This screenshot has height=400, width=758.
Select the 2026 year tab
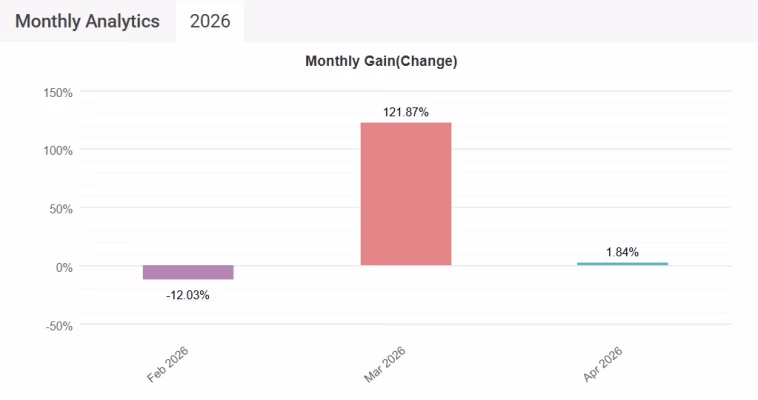pos(210,21)
